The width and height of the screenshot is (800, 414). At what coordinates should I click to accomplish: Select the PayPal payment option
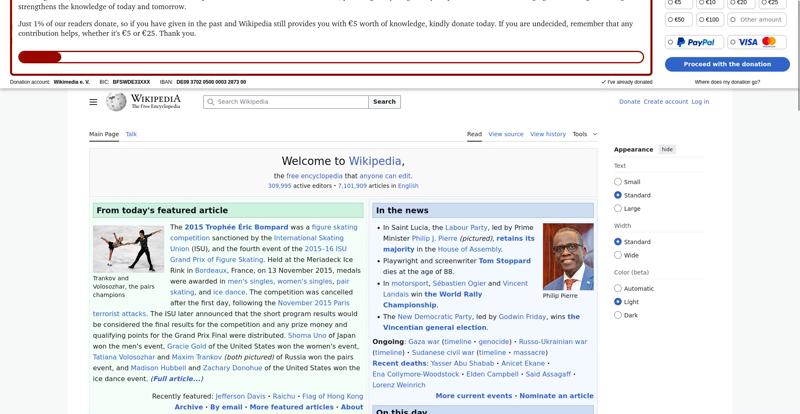[695, 42]
